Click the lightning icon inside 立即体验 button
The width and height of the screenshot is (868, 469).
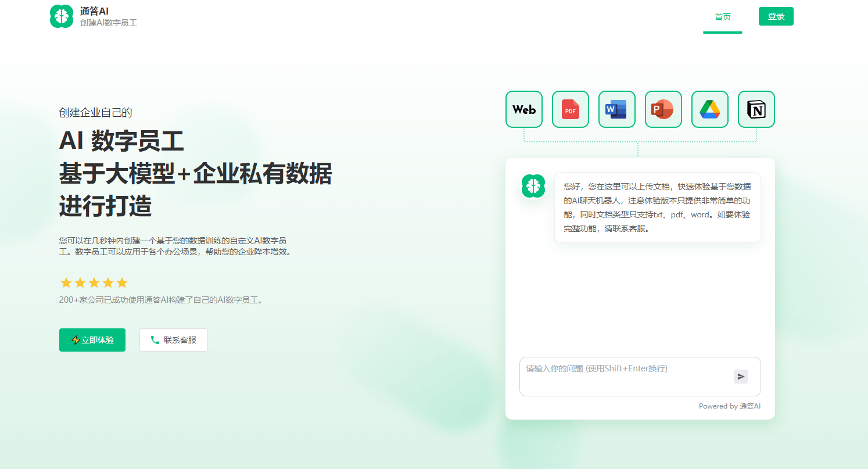click(x=77, y=340)
